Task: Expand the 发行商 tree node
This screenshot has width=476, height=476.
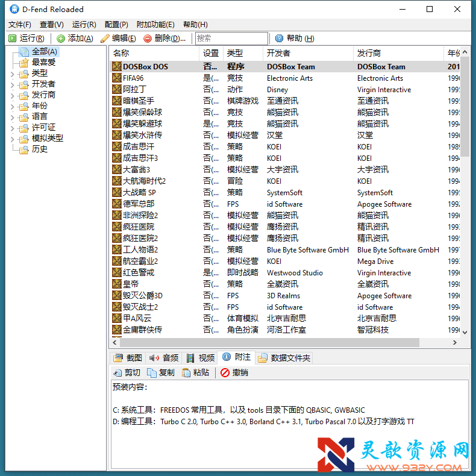Action: (13, 96)
